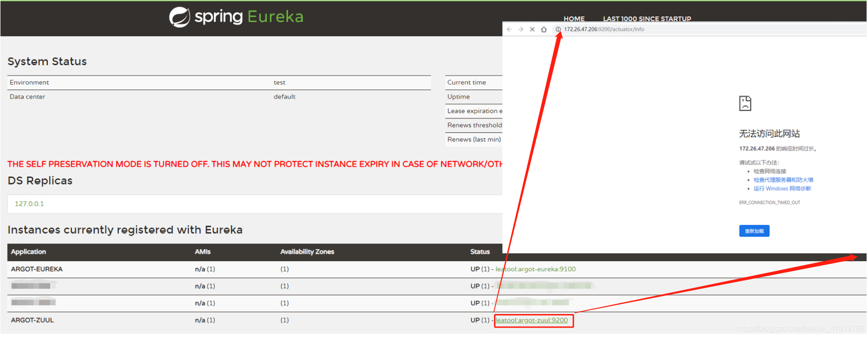Select the ERR_CONNECTION_TIMED_OUT error code
Image resolution: width=868 pixels, height=337 pixels.
point(769,203)
